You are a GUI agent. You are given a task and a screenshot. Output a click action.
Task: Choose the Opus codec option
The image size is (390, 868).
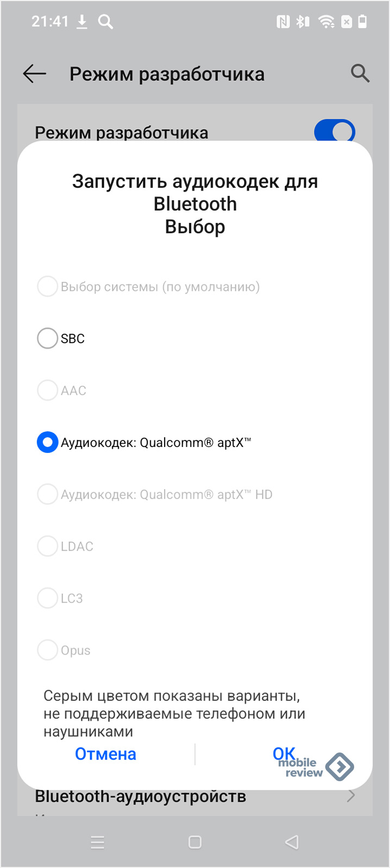click(x=47, y=650)
